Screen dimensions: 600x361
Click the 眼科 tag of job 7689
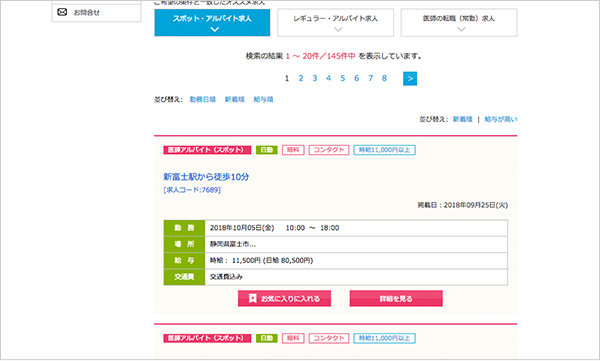tap(293, 150)
